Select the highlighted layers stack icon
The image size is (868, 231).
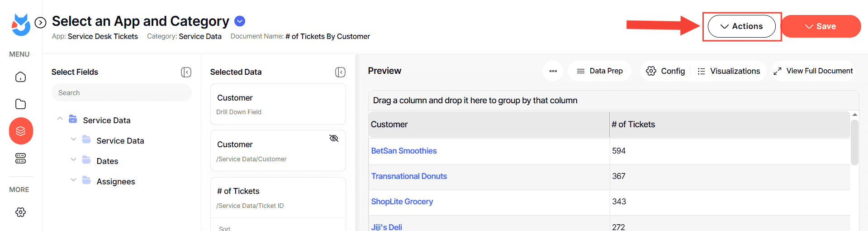tap(21, 131)
